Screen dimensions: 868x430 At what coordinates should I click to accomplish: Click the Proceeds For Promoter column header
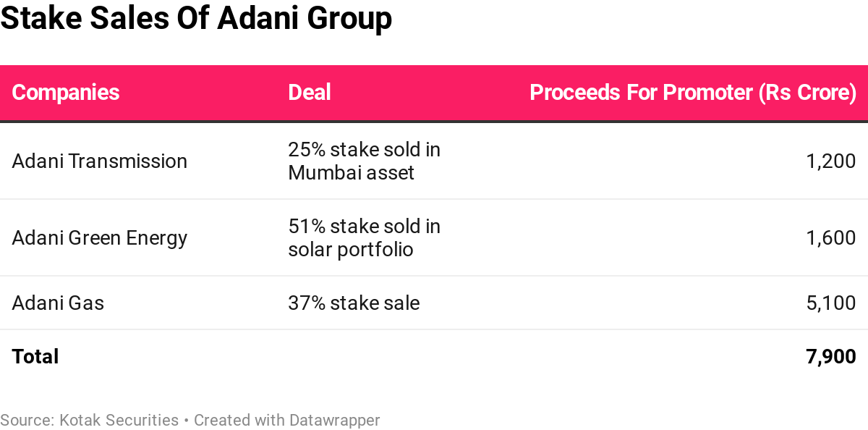click(692, 93)
